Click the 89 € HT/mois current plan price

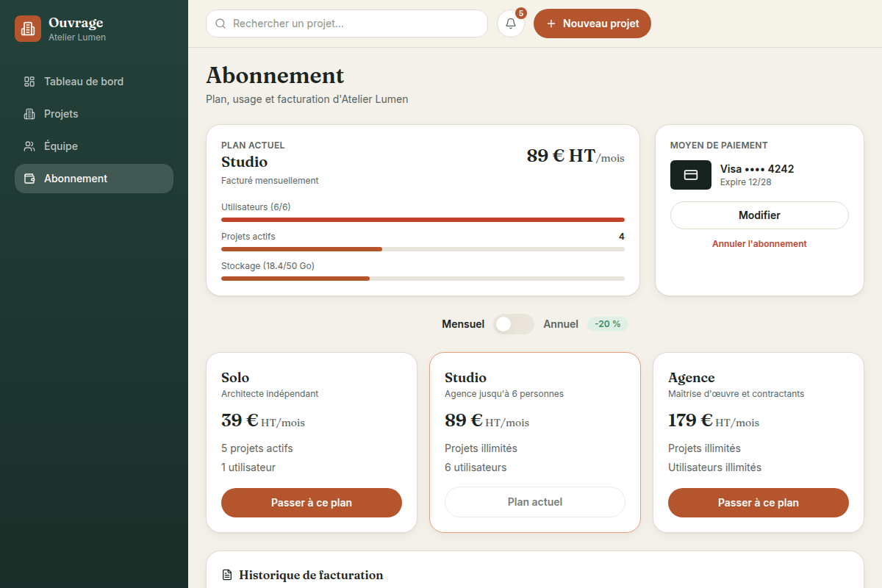(x=576, y=156)
